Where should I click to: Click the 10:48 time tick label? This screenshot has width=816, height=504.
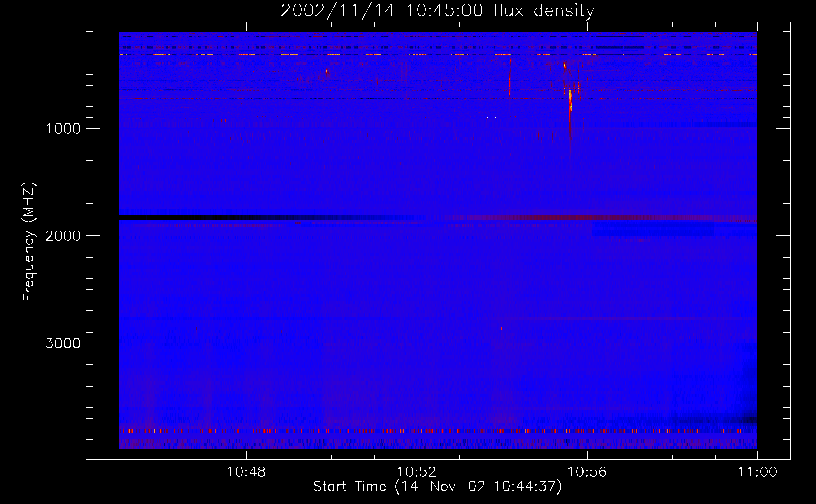(x=246, y=472)
